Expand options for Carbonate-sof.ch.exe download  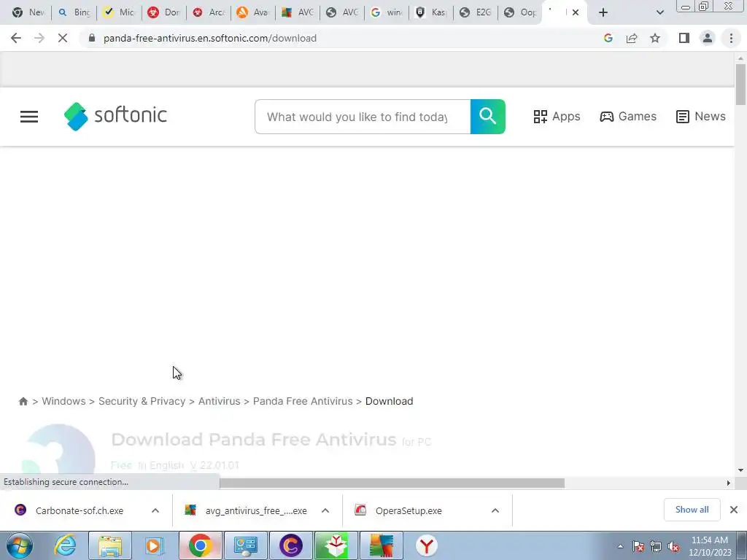click(155, 510)
